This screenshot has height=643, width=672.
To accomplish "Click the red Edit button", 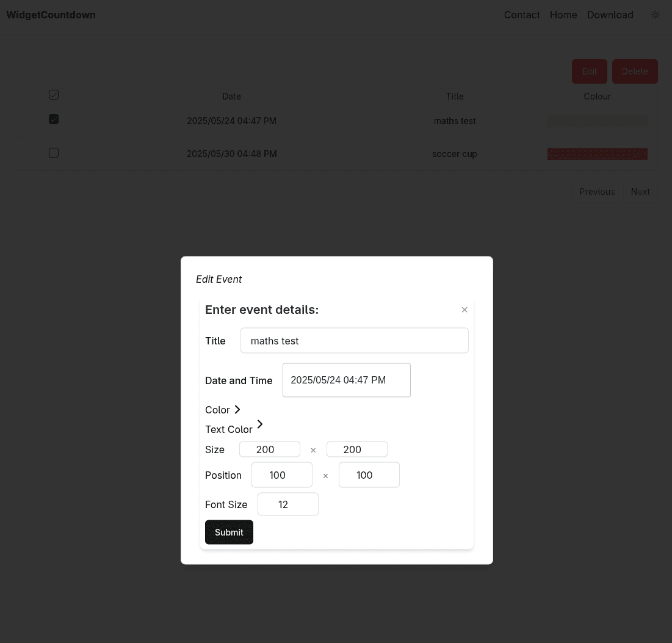I will pyautogui.click(x=589, y=71).
